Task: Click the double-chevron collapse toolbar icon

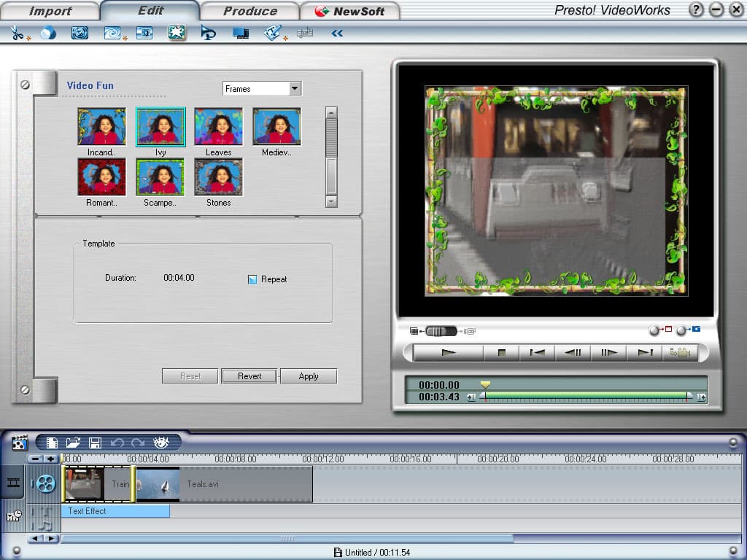Action: tap(337, 33)
